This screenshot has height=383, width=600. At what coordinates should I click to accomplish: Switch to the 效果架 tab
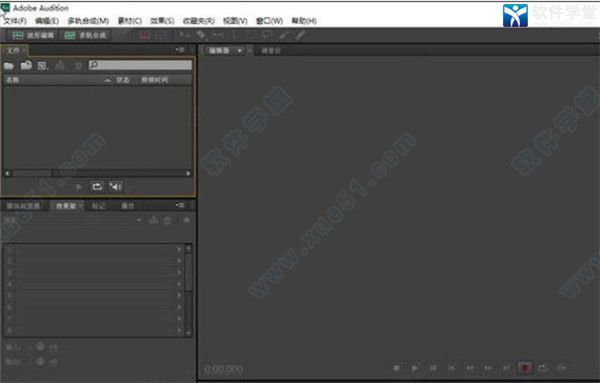coord(66,206)
